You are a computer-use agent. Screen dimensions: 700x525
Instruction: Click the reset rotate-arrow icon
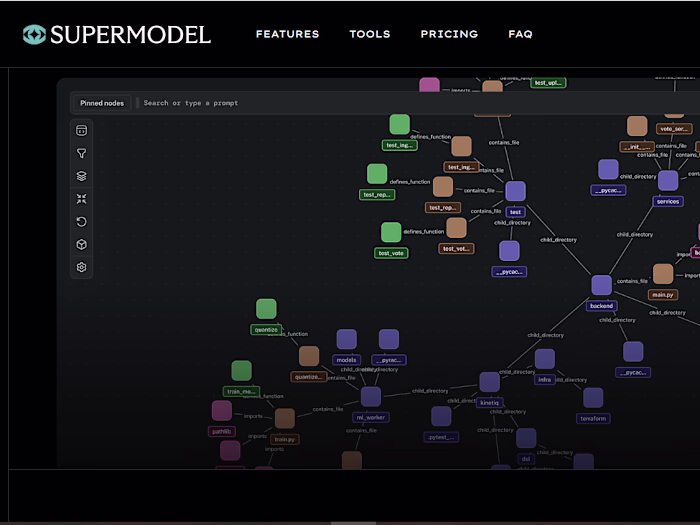pyautogui.click(x=81, y=221)
